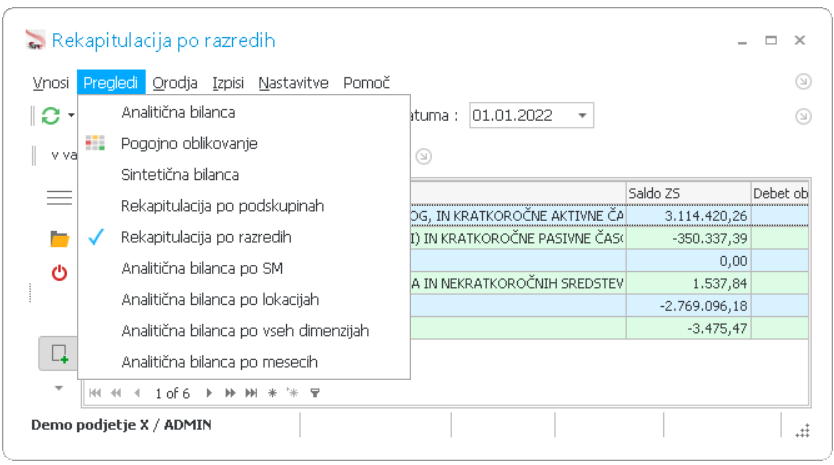
Task: Click the new record button with green plus
Action: coord(59,353)
